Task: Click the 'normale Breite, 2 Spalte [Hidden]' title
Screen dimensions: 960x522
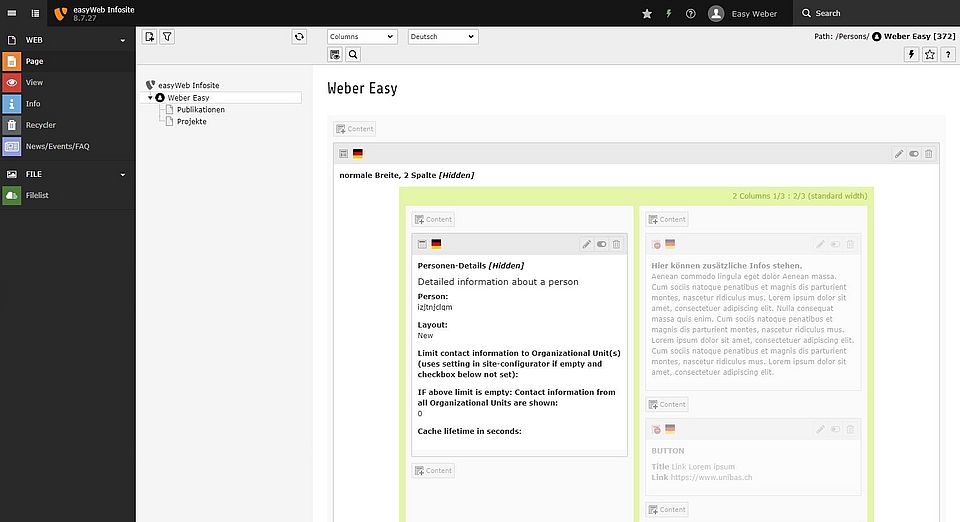Action: click(407, 175)
